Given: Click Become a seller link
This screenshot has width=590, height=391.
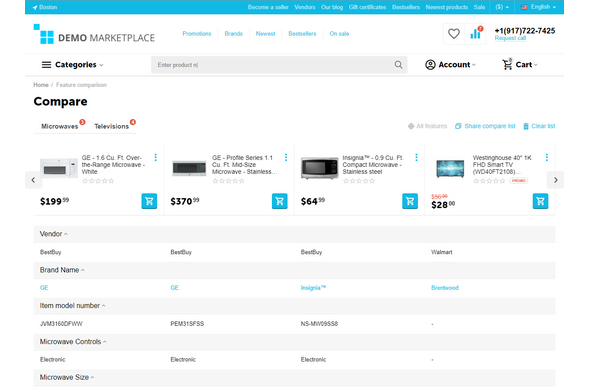Looking at the screenshot, I should (268, 7).
